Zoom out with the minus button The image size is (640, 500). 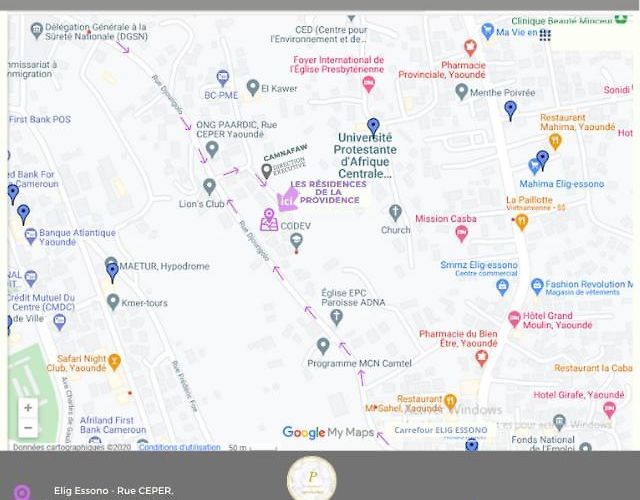[28, 427]
